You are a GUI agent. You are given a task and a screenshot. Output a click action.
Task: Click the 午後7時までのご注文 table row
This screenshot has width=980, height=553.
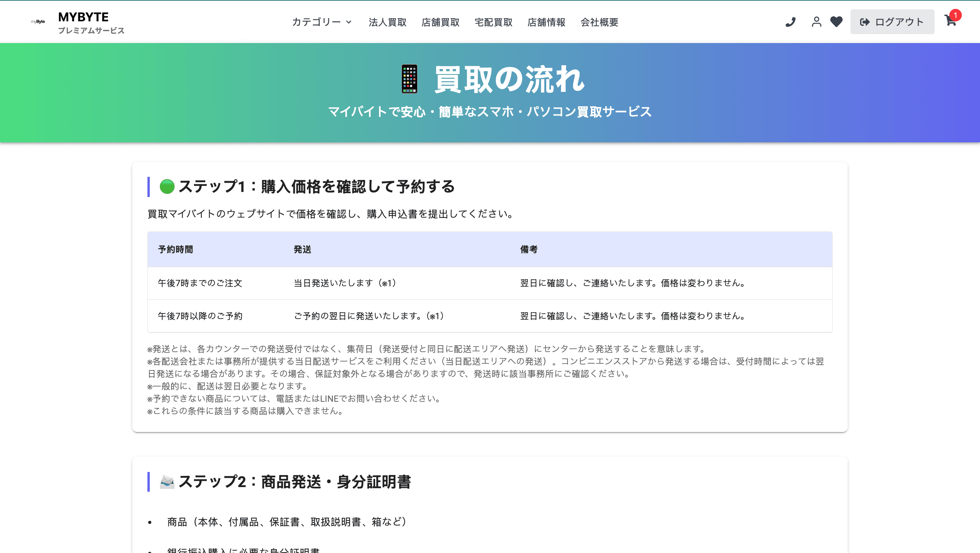click(200, 283)
